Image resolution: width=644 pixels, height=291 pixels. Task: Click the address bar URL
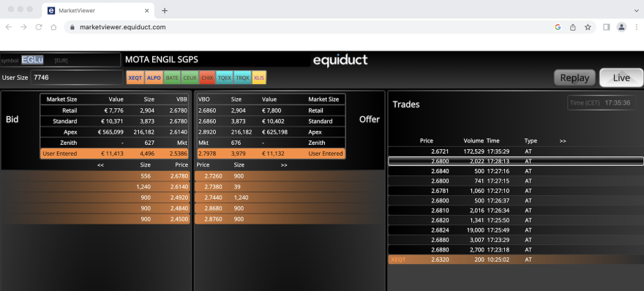pyautogui.click(x=122, y=27)
